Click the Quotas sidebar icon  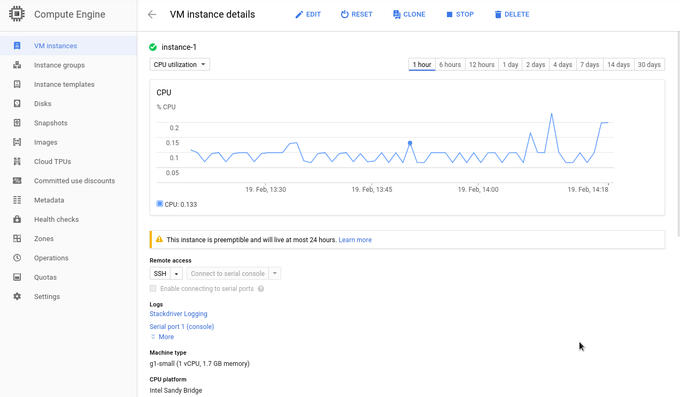click(x=17, y=277)
